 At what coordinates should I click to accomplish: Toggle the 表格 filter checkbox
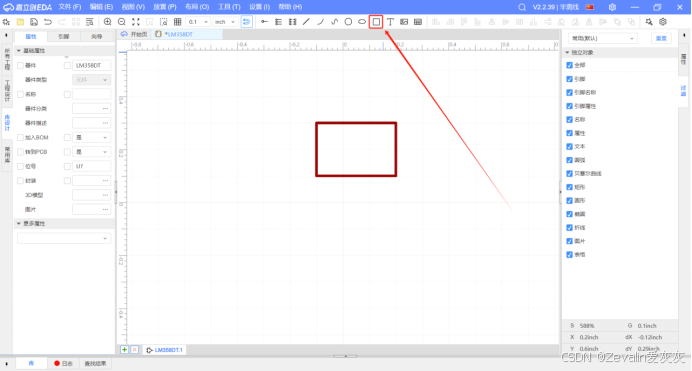[x=569, y=255]
